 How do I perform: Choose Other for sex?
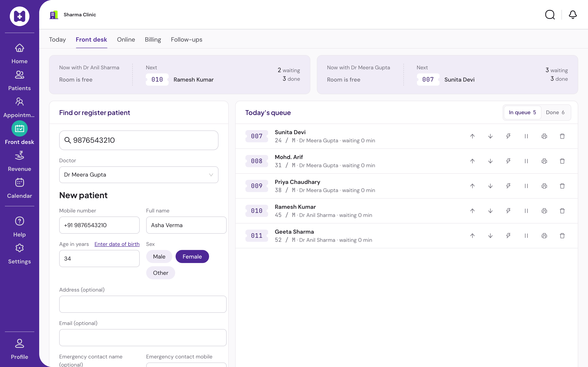161,273
